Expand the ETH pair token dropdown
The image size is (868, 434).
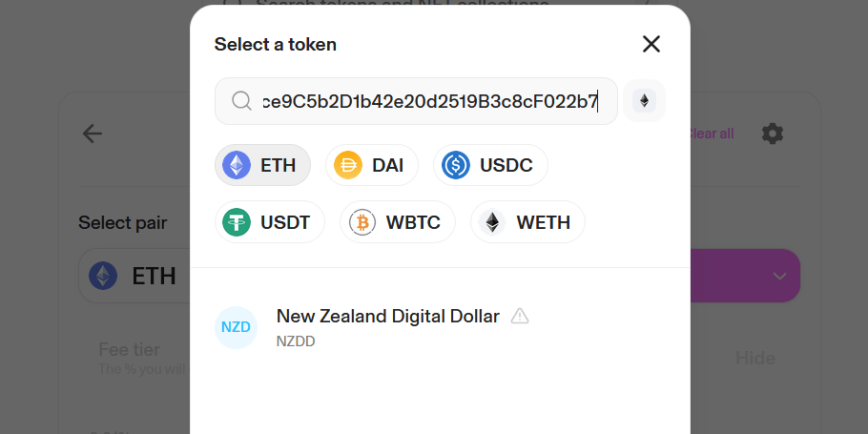(x=134, y=277)
